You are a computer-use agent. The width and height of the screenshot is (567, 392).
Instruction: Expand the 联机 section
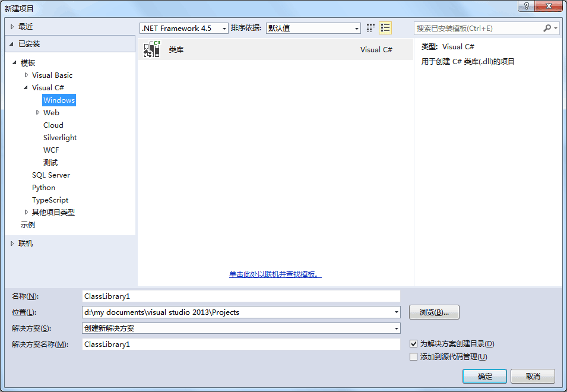pyautogui.click(x=12, y=244)
